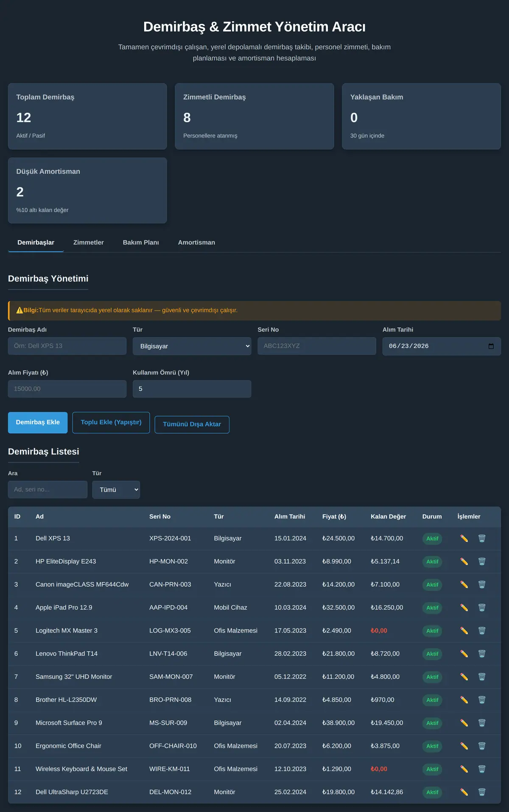Screen dimensions: 509x812
Task: Edit Samsung 32" UHD Monitor entry
Action: 464,677
